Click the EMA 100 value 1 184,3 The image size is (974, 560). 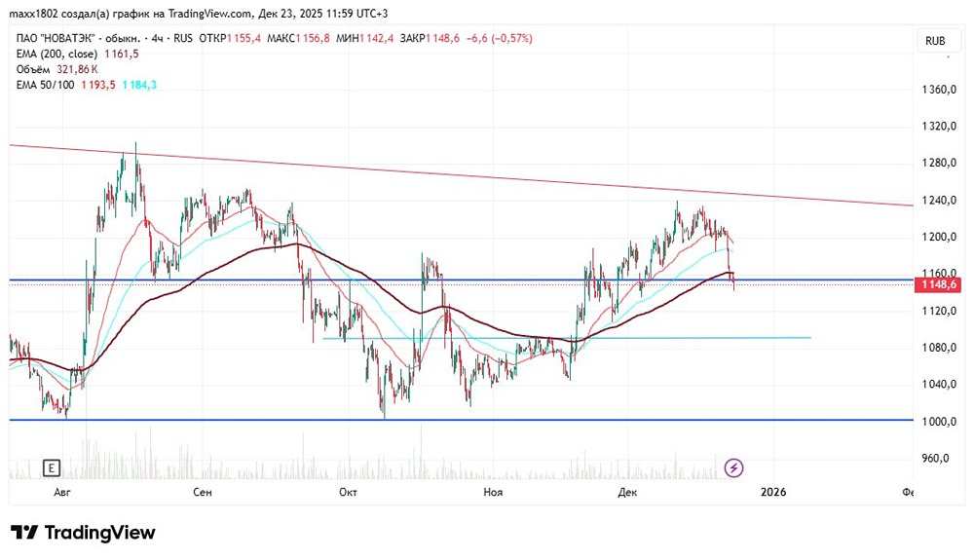(x=139, y=85)
